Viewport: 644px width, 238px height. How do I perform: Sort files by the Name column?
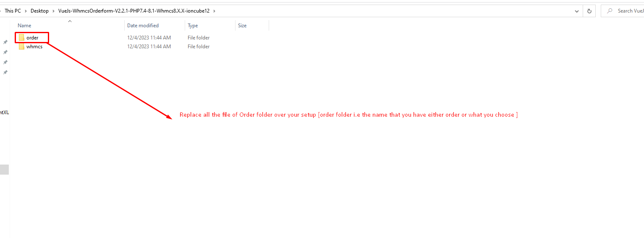[x=24, y=26]
